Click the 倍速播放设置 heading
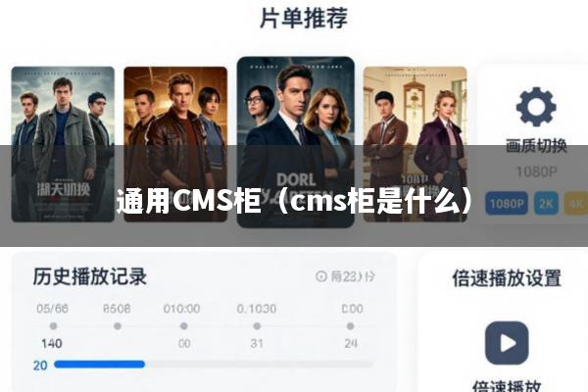Viewport: 588px width, 392px height. pyautogui.click(x=507, y=278)
